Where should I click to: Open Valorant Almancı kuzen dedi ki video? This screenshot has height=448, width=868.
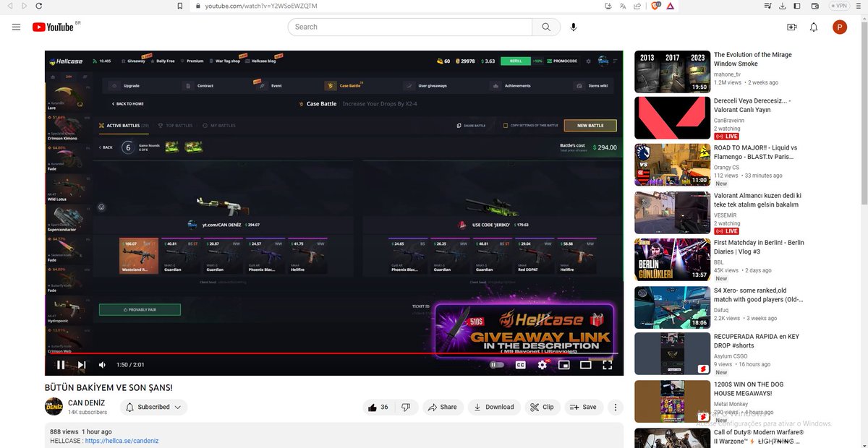[671, 212]
